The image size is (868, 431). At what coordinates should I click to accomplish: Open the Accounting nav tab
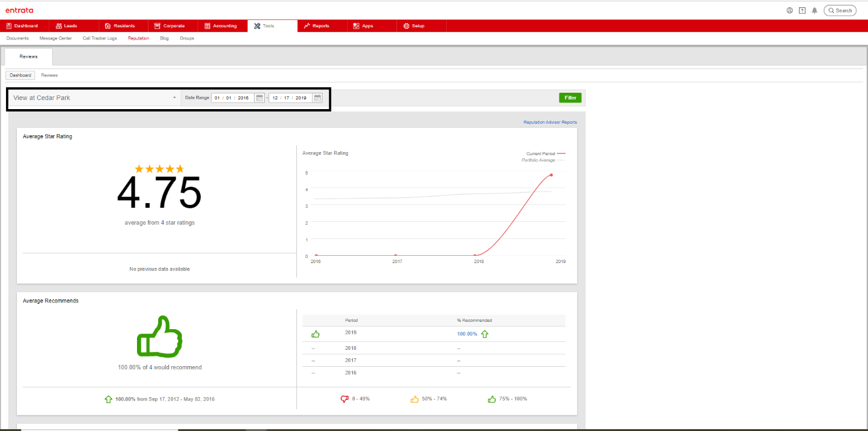point(223,26)
